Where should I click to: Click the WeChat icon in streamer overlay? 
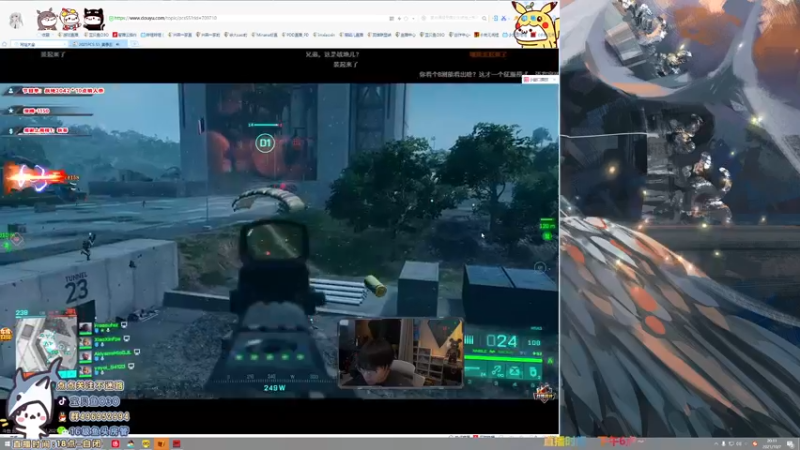62,431
